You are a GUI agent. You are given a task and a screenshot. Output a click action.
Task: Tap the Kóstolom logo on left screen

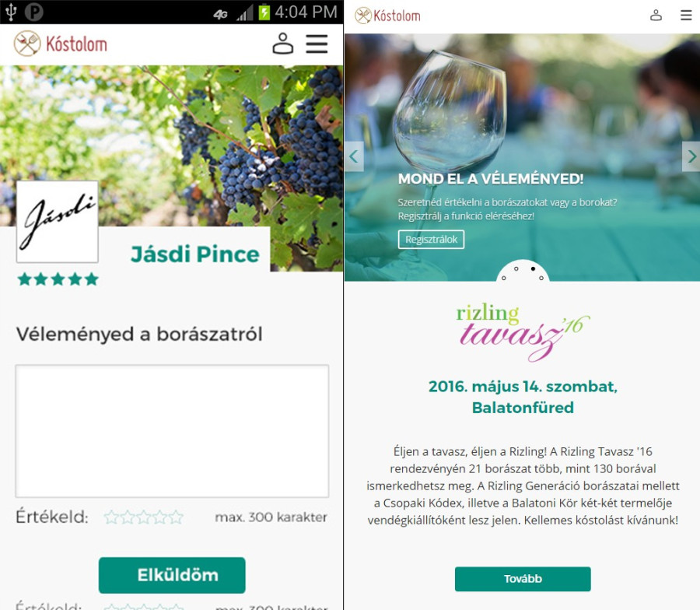click(x=60, y=44)
